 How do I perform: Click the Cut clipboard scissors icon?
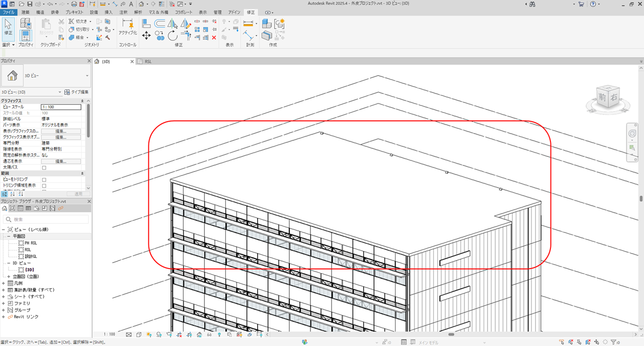coord(61,22)
